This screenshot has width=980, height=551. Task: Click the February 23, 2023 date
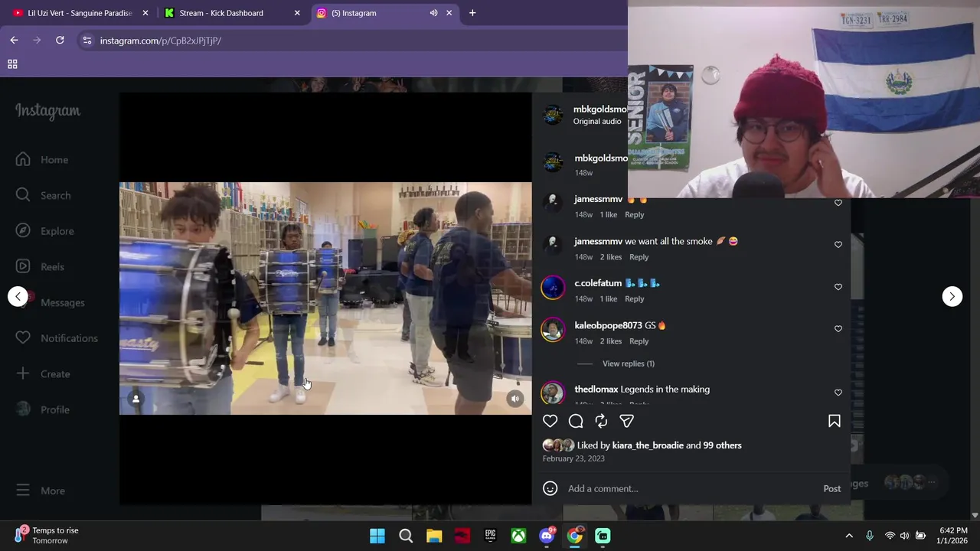pyautogui.click(x=573, y=458)
